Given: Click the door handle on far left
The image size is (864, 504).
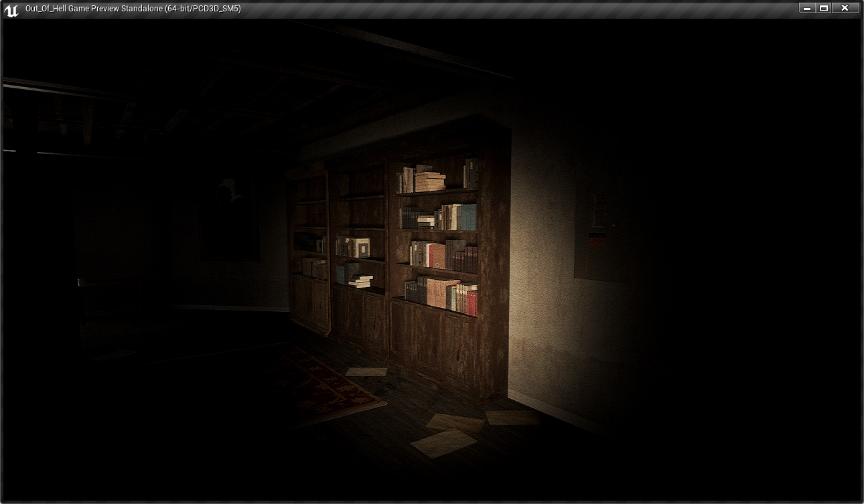Looking at the screenshot, I should [79, 282].
